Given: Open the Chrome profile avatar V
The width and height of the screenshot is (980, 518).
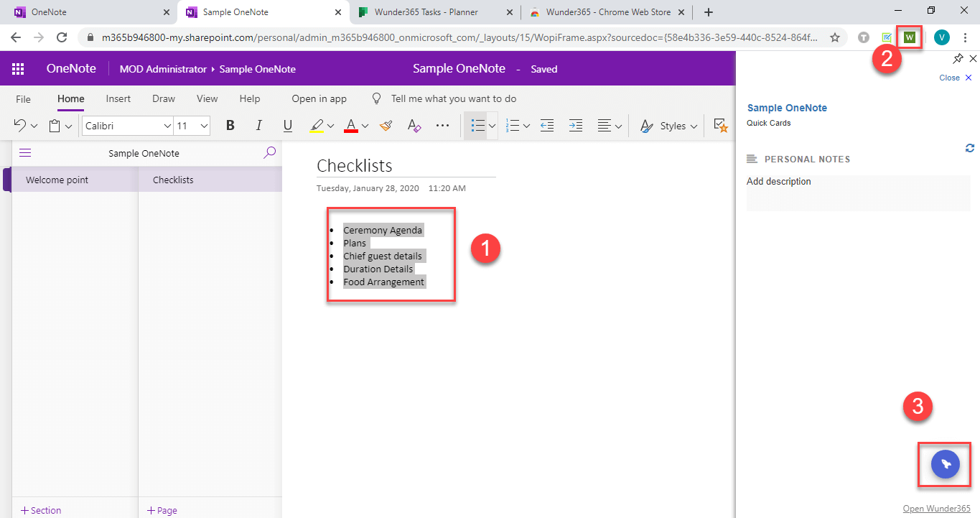Looking at the screenshot, I should point(941,37).
